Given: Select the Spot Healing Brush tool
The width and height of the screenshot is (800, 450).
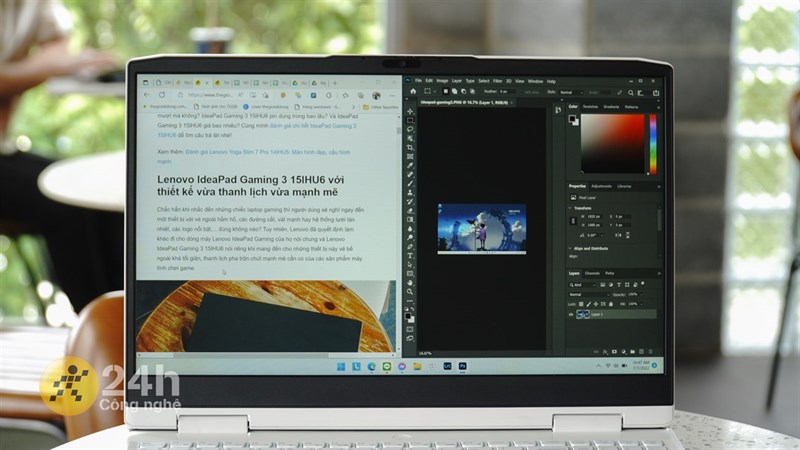Looking at the screenshot, I should point(410,174).
